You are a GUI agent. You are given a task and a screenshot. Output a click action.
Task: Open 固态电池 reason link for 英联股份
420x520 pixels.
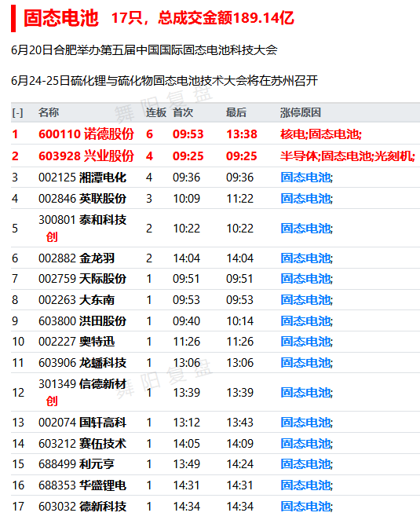click(307, 199)
